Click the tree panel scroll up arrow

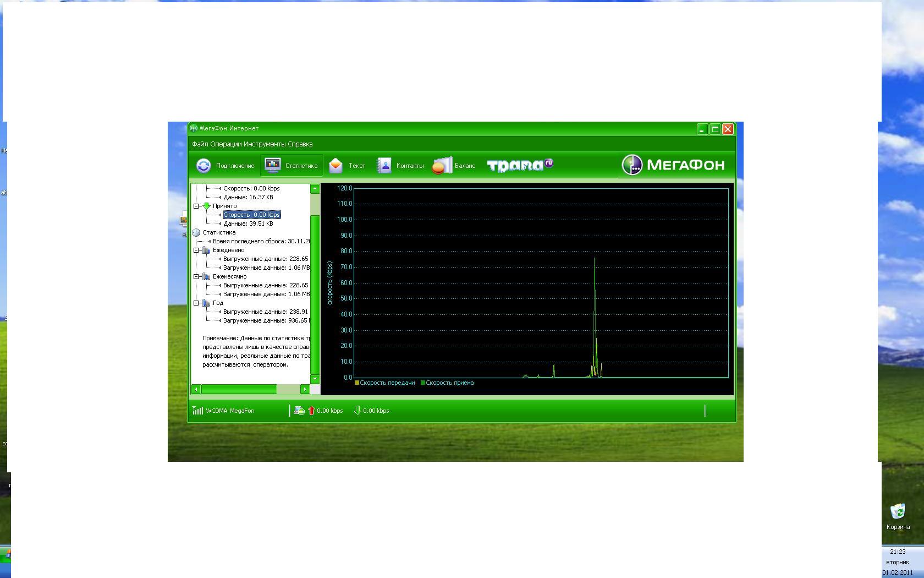315,189
